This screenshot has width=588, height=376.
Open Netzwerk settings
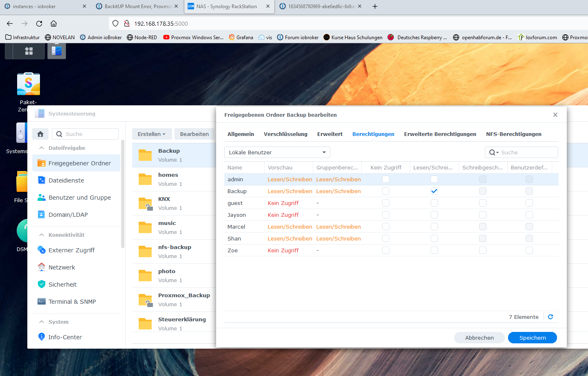[x=76, y=267]
